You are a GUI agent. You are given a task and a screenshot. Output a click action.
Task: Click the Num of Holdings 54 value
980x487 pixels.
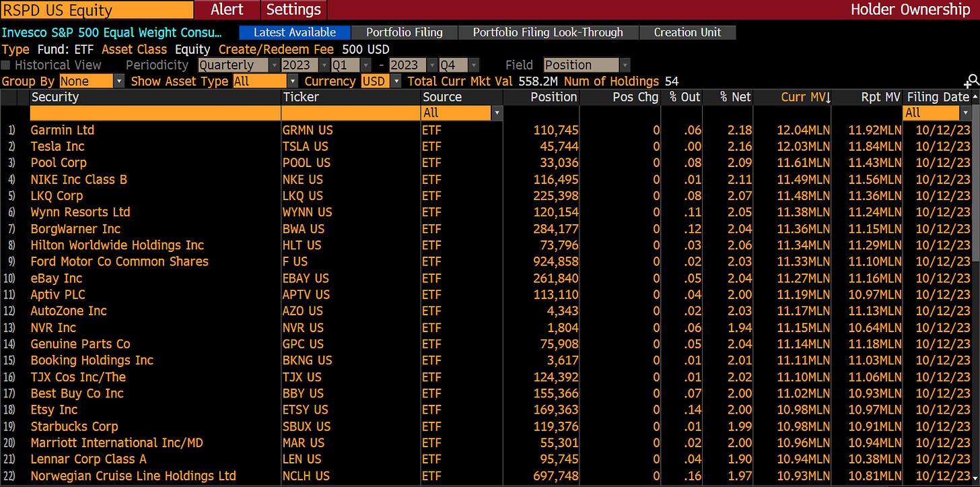click(672, 82)
